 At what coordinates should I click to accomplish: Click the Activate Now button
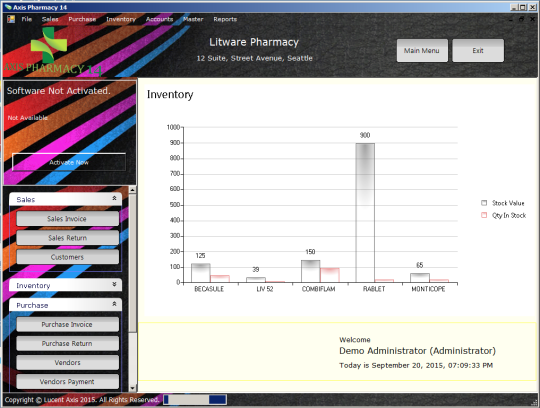(x=69, y=162)
